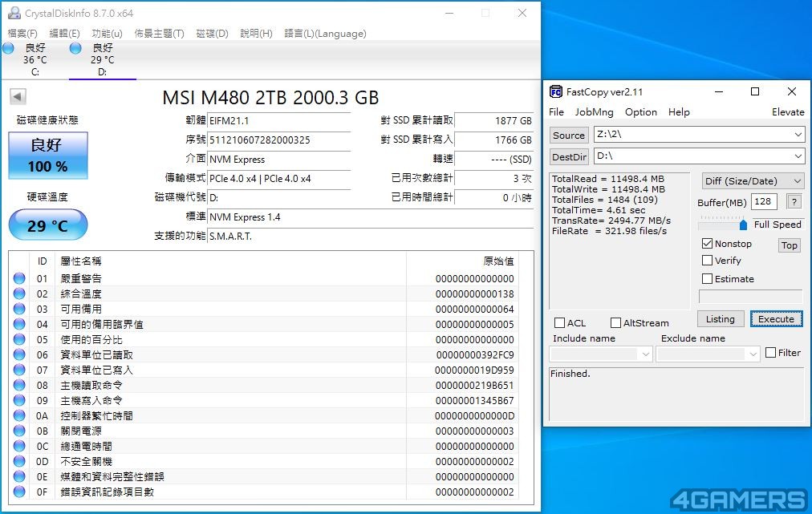This screenshot has width=812, height=514.
Task: Click status orb for attribute 0C 總通電時間
Action: pos(19,446)
